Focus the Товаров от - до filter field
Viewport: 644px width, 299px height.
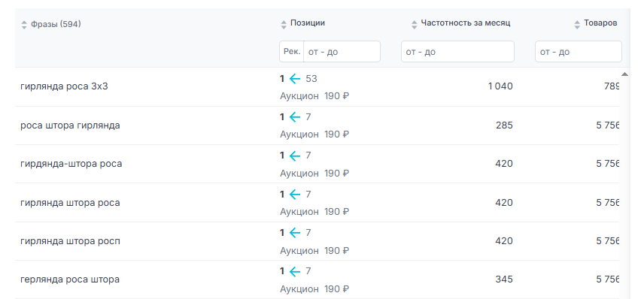point(579,52)
